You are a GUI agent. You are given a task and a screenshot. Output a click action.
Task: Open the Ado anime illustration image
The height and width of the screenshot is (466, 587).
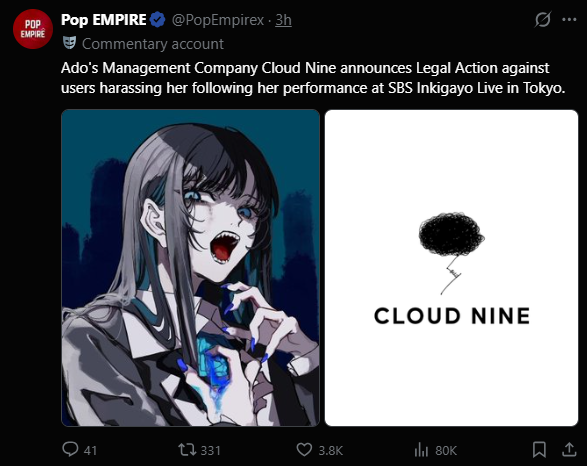point(191,268)
